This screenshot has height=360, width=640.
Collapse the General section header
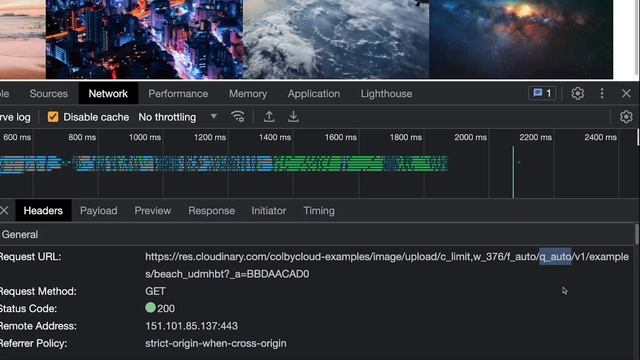pyautogui.click(x=317, y=235)
